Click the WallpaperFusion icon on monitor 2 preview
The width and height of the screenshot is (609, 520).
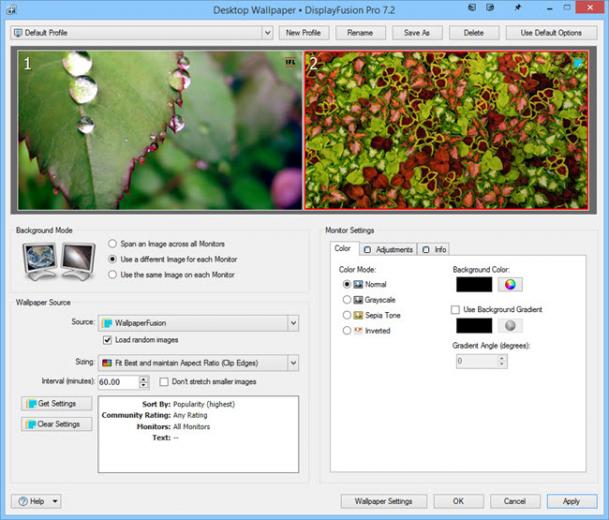(578, 63)
